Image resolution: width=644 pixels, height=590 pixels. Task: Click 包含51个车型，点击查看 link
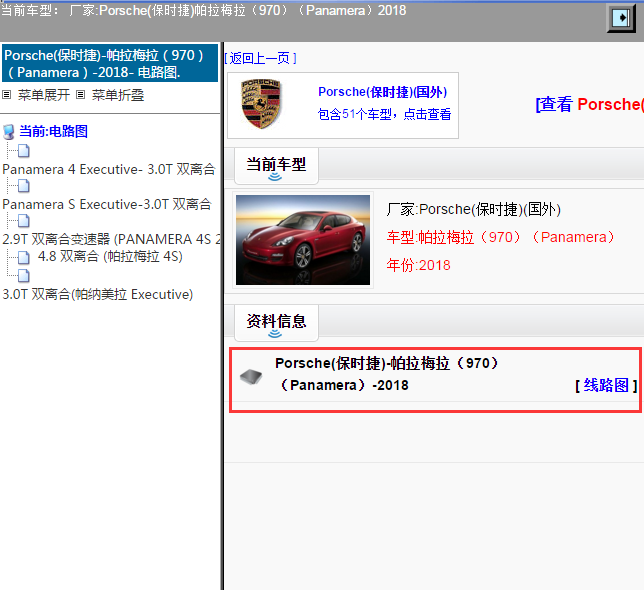pos(384,114)
